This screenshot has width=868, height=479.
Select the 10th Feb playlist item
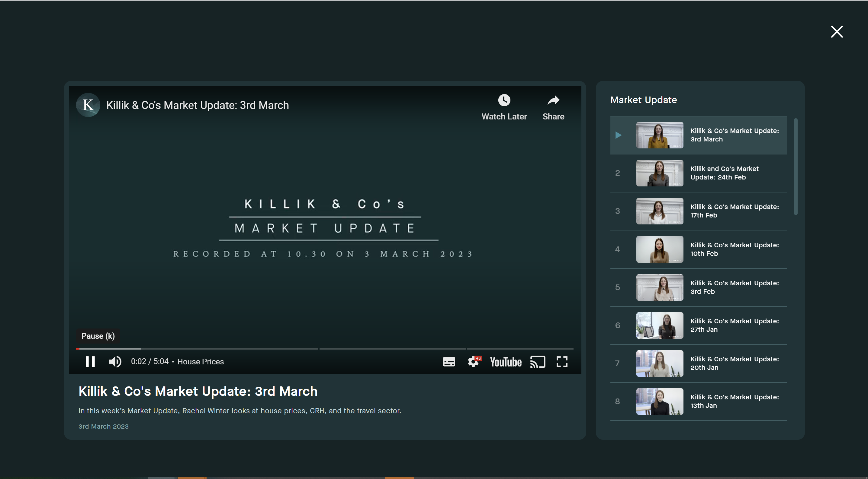(x=734, y=249)
